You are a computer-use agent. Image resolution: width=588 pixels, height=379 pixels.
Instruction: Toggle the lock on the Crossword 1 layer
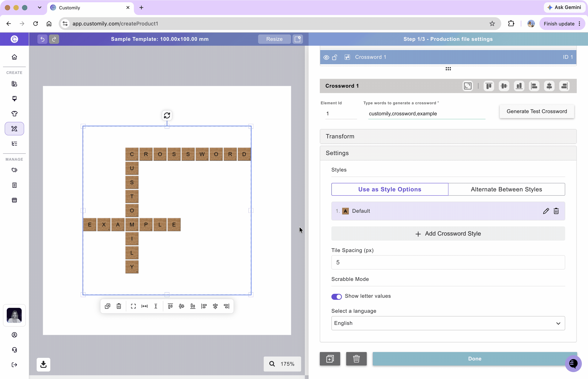tap(335, 57)
